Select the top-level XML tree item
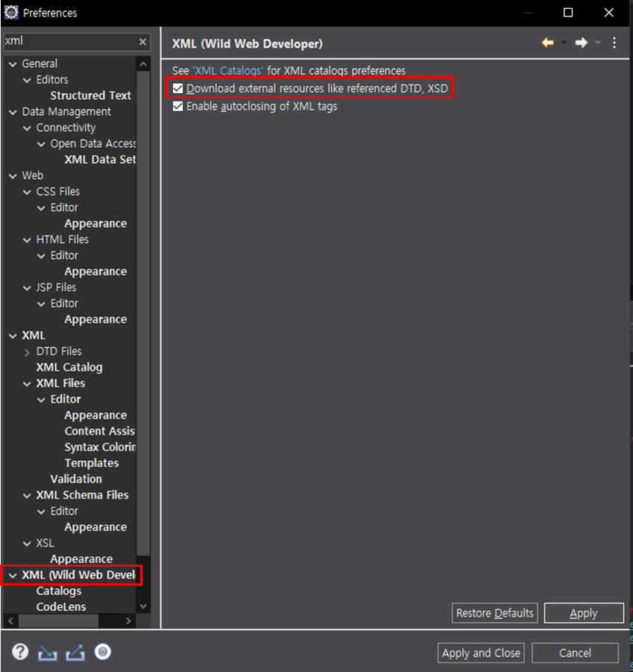 click(34, 335)
